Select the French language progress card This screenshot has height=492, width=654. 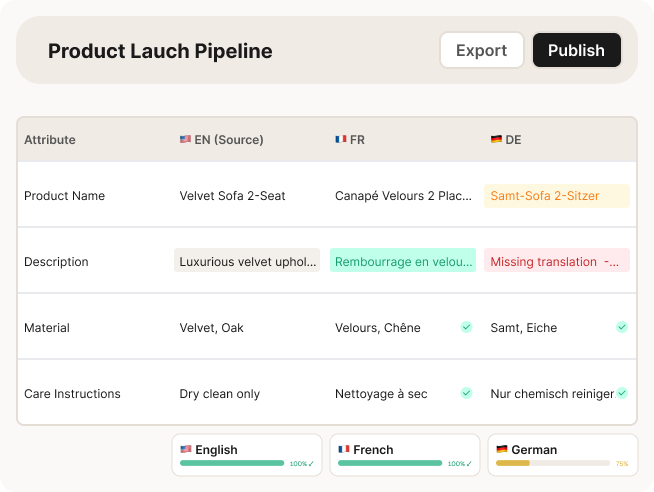(x=403, y=455)
